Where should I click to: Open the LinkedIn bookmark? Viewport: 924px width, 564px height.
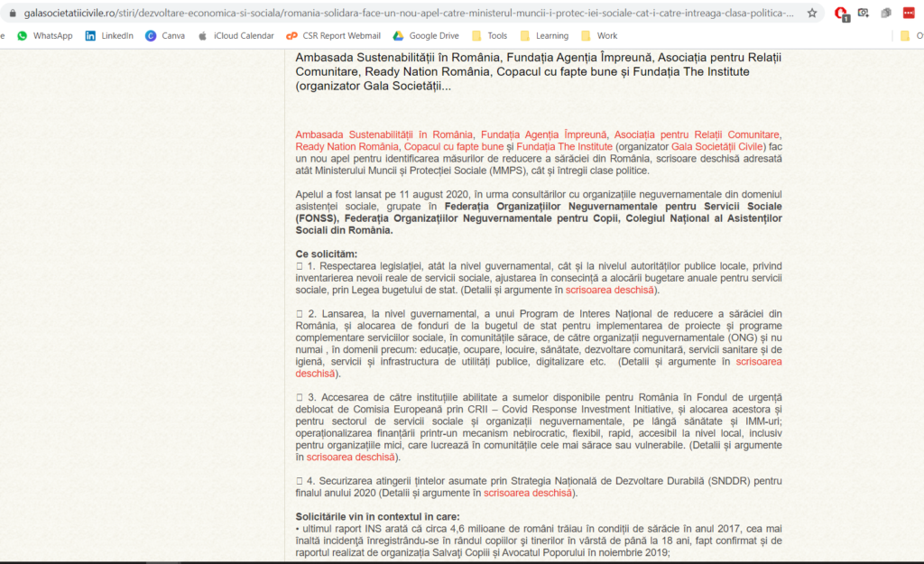pyautogui.click(x=109, y=36)
